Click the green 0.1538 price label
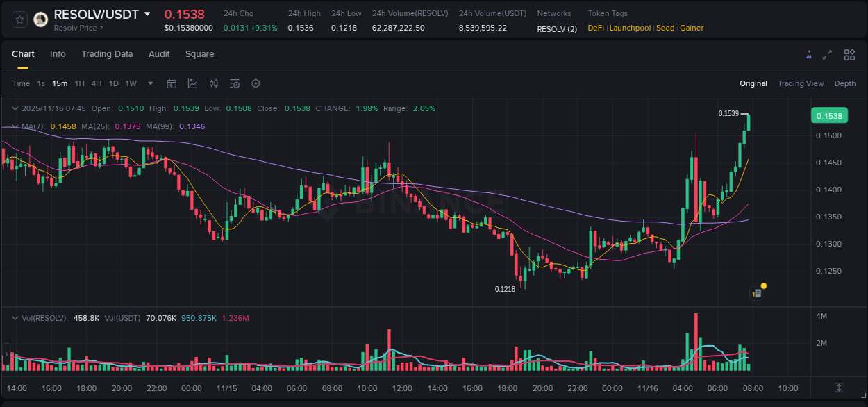Screen dimensions: 868x407 click(x=829, y=115)
